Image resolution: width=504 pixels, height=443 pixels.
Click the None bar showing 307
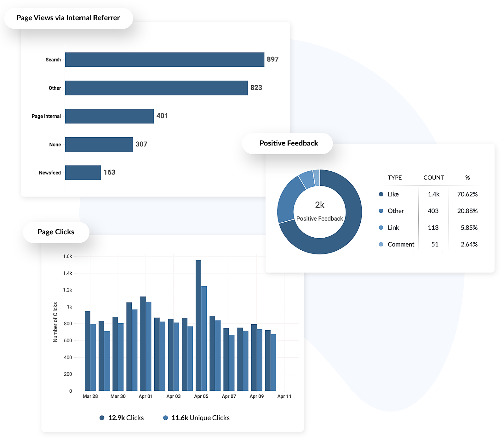(x=99, y=145)
